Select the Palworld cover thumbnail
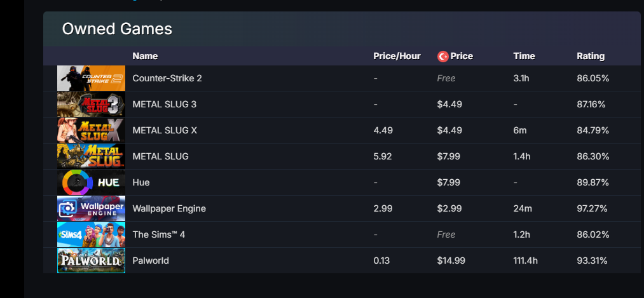This screenshot has height=298, width=644. tap(91, 261)
